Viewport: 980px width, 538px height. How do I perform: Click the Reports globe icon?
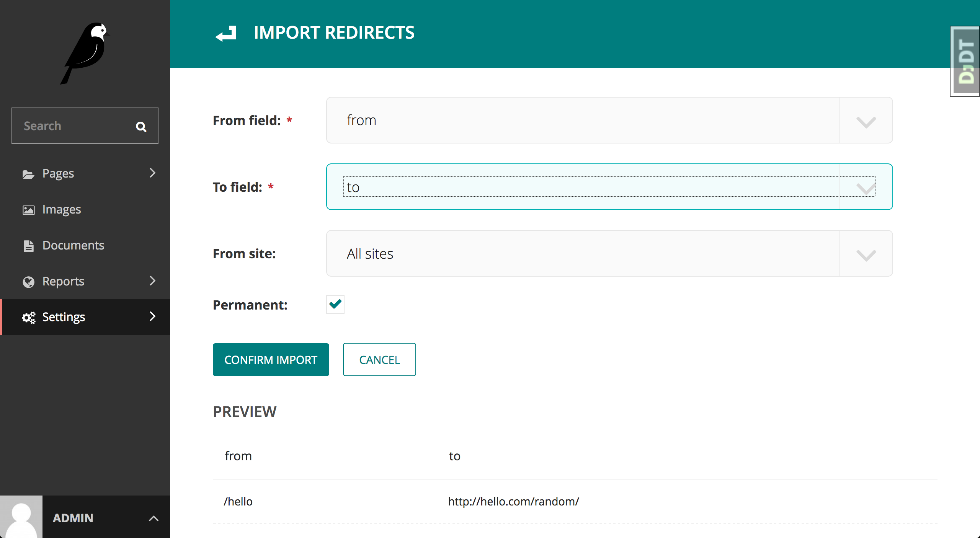click(x=28, y=282)
